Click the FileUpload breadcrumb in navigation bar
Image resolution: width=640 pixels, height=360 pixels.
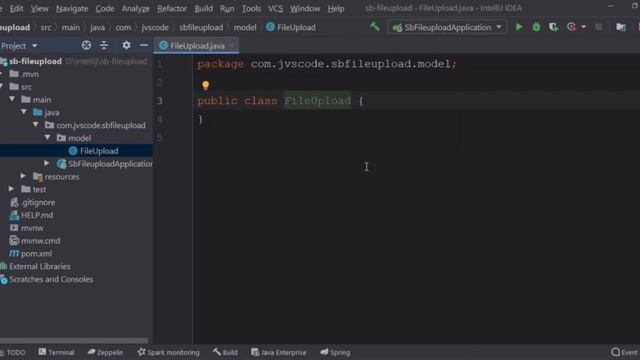291,27
